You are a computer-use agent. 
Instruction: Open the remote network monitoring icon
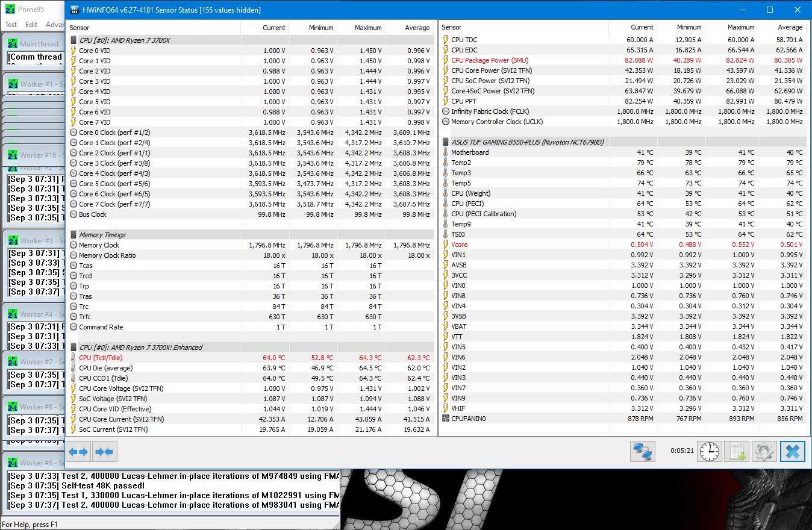tap(642, 451)
